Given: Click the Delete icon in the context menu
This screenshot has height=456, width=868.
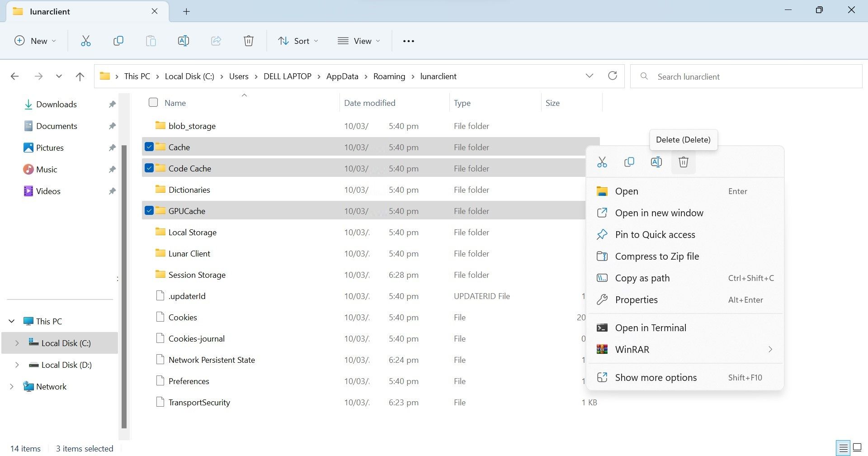Looking at the screenshot, I should click(683, 161).
